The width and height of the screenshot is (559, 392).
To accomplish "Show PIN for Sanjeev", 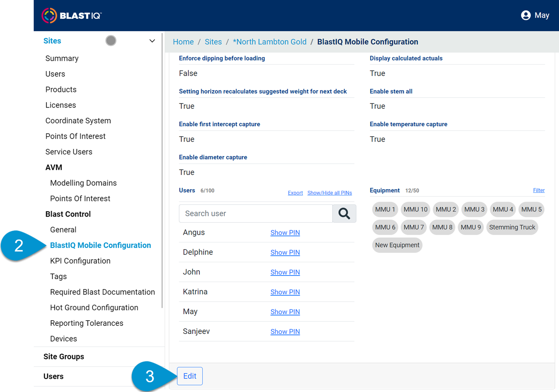I will (x=285, y=332).
